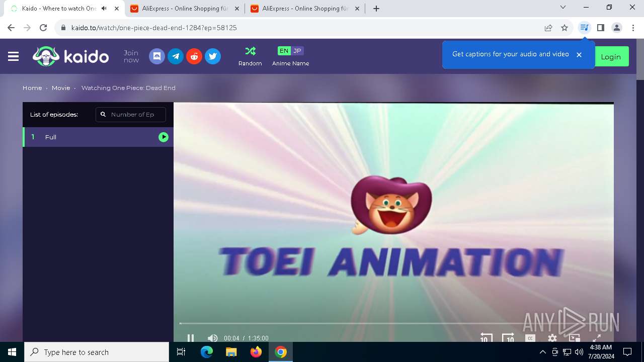644x362 pixels.
Task: Go to the Kaido logo homepage
Action: (x=70, y=56)
